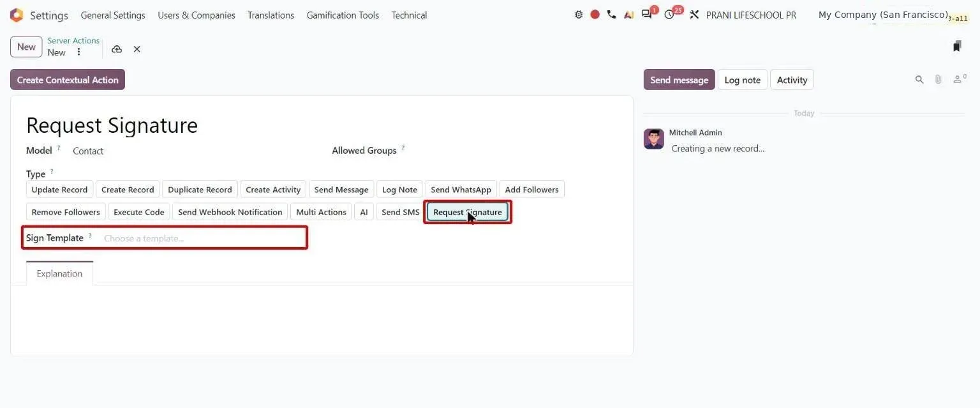Click Create Contextual Action

(x=68, y=80)
